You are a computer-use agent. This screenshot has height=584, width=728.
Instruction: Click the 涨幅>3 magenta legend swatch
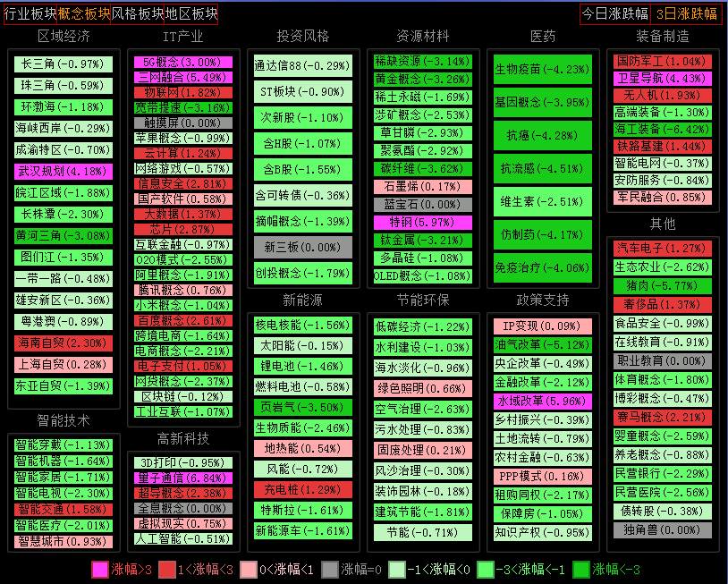coord(100,570)
